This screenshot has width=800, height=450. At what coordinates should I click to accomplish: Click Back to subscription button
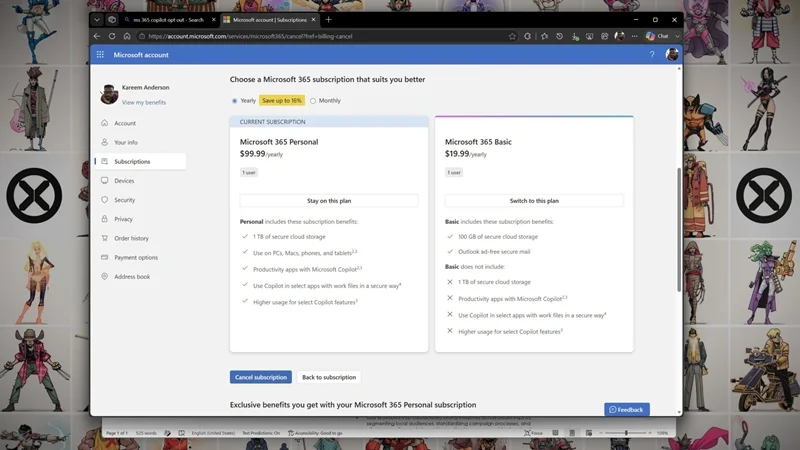[x=329, y=377]
